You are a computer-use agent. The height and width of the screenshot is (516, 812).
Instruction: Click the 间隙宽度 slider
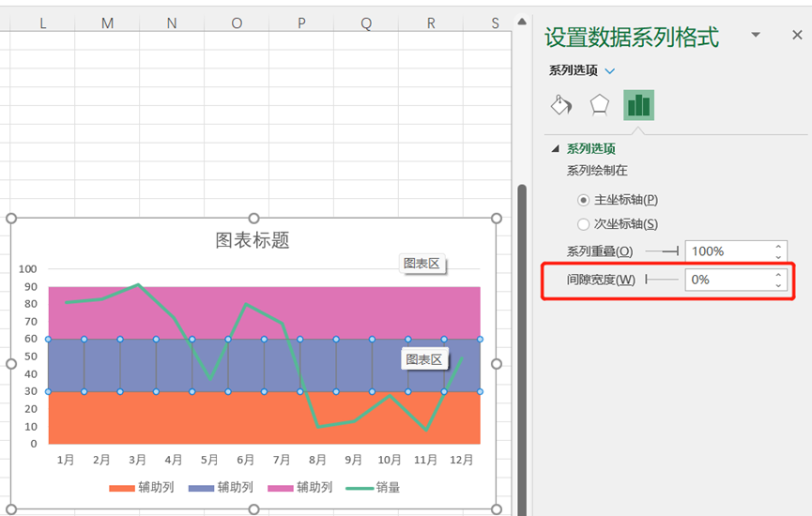pyautogui.click(x=663, y=280)
